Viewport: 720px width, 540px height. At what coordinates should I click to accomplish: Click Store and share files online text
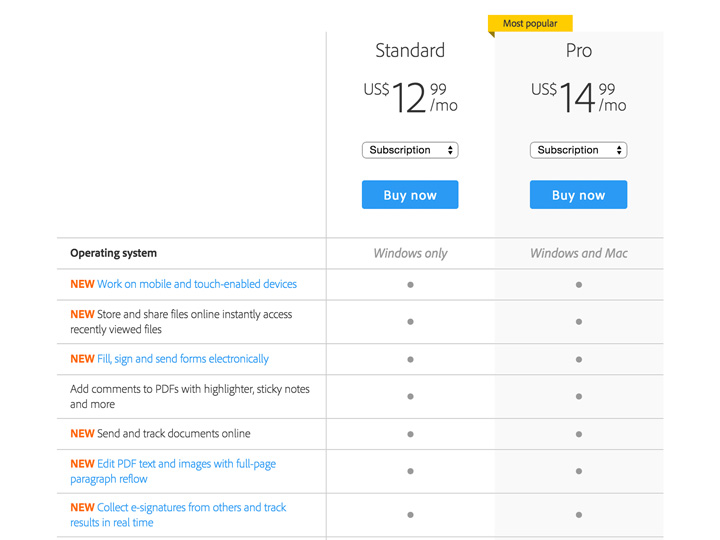point(181,321)
